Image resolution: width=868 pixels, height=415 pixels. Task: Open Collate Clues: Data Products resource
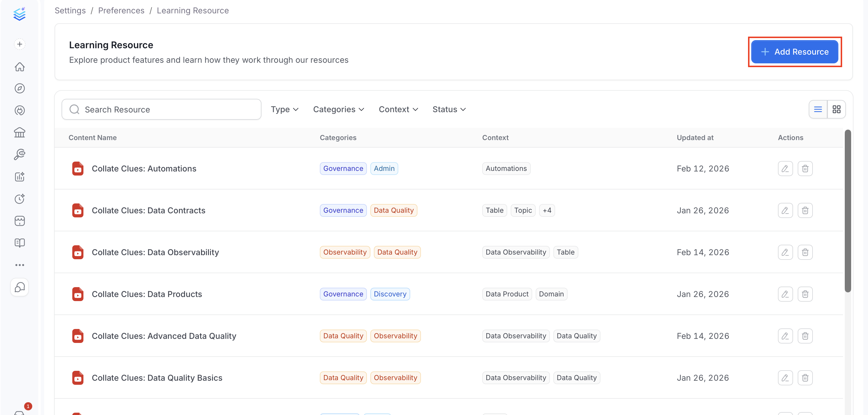(x=147, y=294)
